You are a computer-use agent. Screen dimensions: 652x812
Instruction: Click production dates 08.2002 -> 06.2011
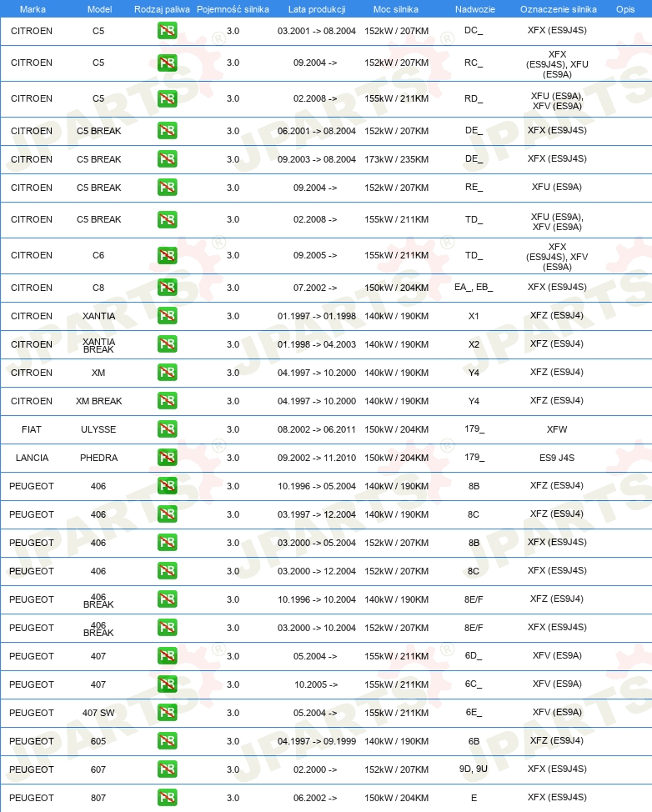317,429
